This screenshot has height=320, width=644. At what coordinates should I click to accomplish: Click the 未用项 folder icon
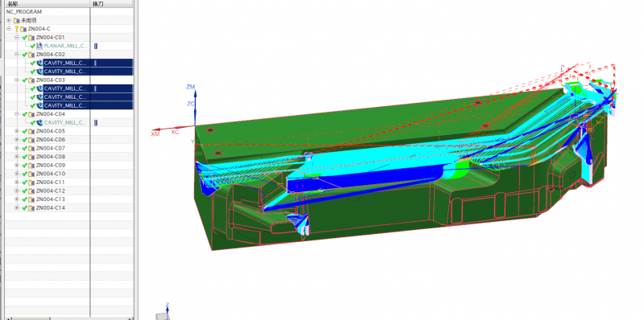pos(16,21)
